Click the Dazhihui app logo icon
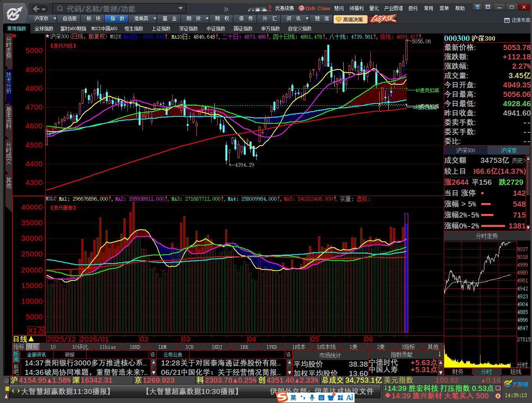 coord(15,14)
